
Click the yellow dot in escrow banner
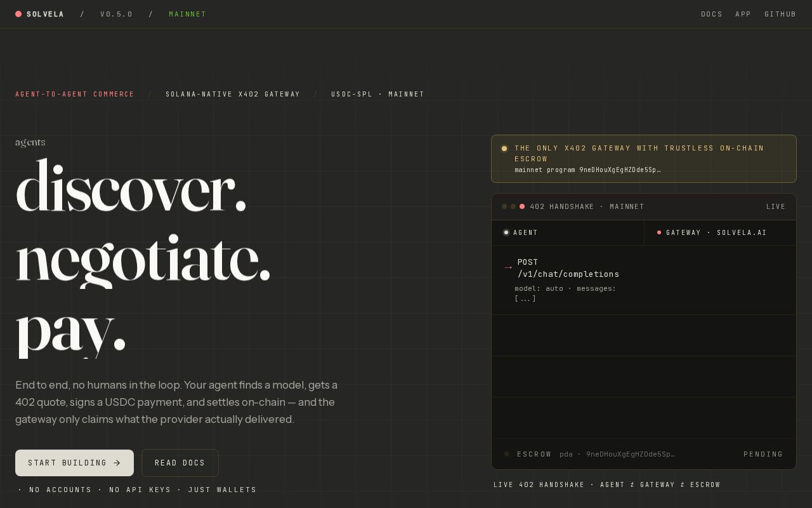click(x=504, y=149)
